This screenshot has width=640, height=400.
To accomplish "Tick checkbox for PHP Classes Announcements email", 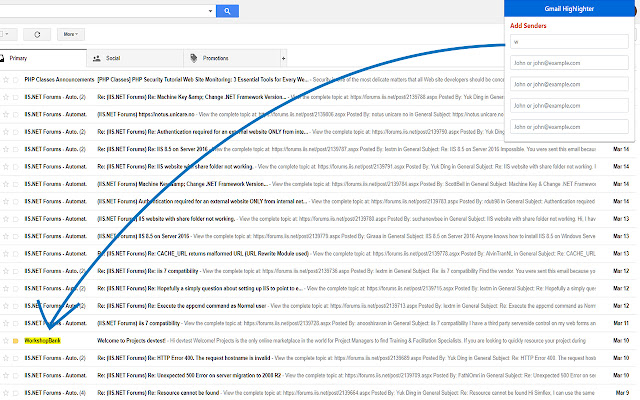I will click(16, 80).
